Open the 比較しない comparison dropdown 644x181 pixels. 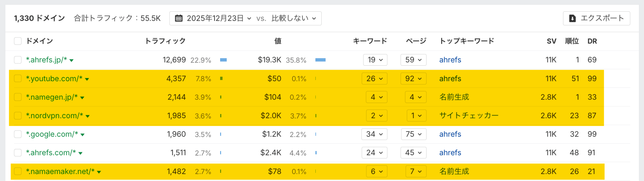tap(294, 19)
